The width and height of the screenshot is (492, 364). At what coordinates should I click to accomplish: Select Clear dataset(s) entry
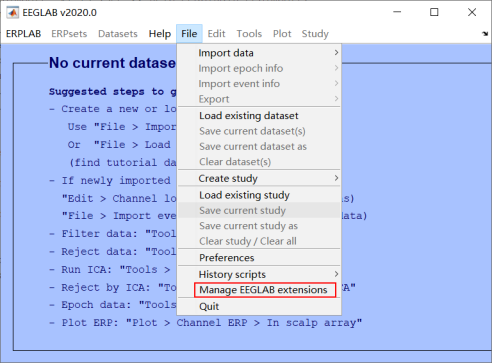(x=259, y=162)
